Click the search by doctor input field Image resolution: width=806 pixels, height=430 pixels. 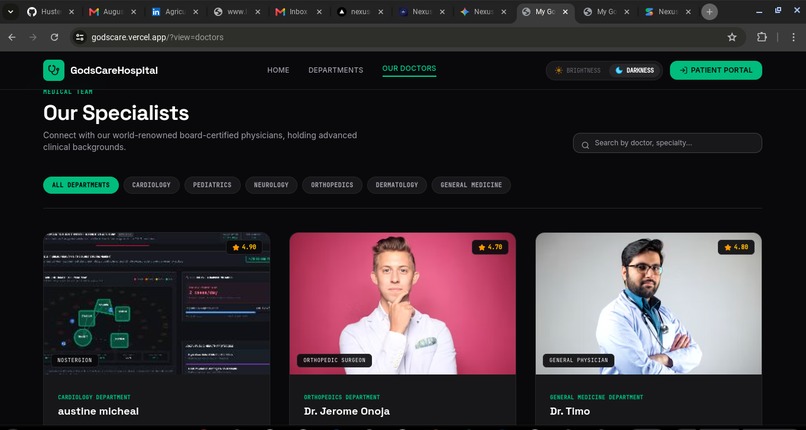pyautogui.click(x=667, y=143)
